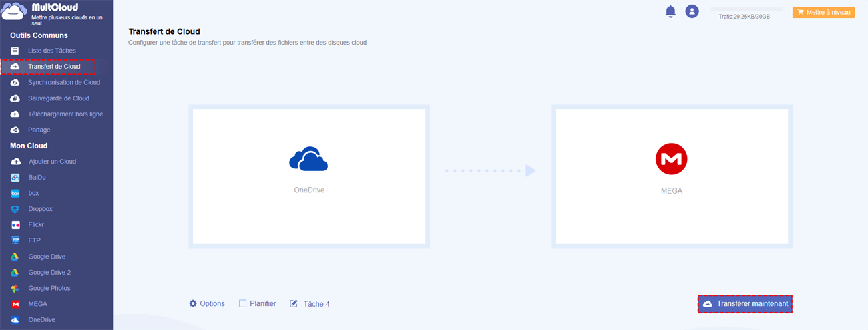Open Google Photos entry
Image resolution: width=868 pixels, height=330 pixels.
point(49,289)
